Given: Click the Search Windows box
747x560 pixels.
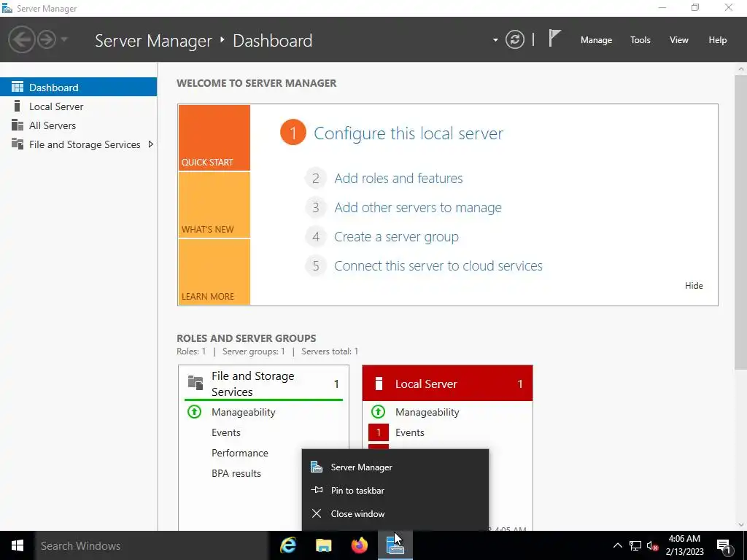Looking at the screenshot, I should point(152,545).
